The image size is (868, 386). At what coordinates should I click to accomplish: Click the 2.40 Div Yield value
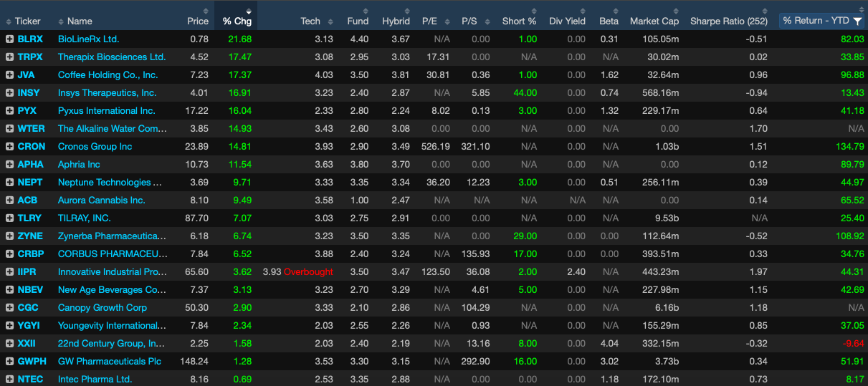click(x=576, y=271)
